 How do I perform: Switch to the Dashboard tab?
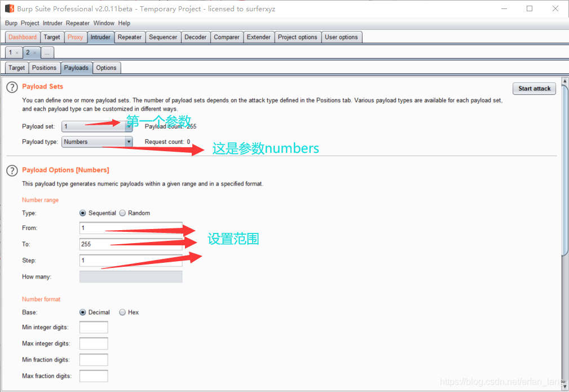pyautogui.click(x=23, y=37)
